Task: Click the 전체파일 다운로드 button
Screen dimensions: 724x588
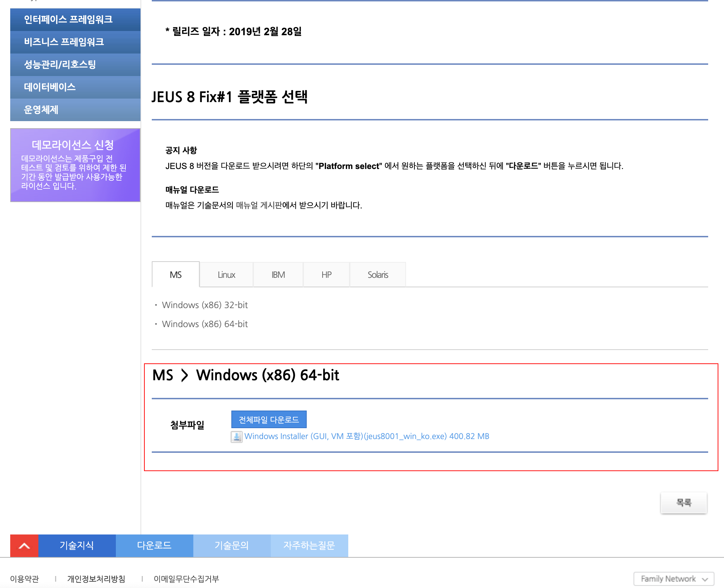Action: pos(269,419)
